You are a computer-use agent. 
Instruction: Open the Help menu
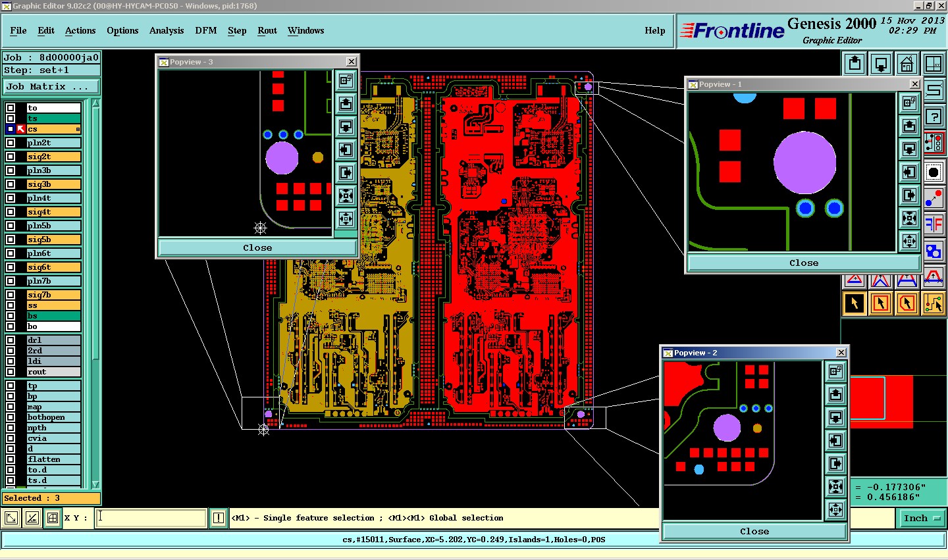[x=655, y=30]
